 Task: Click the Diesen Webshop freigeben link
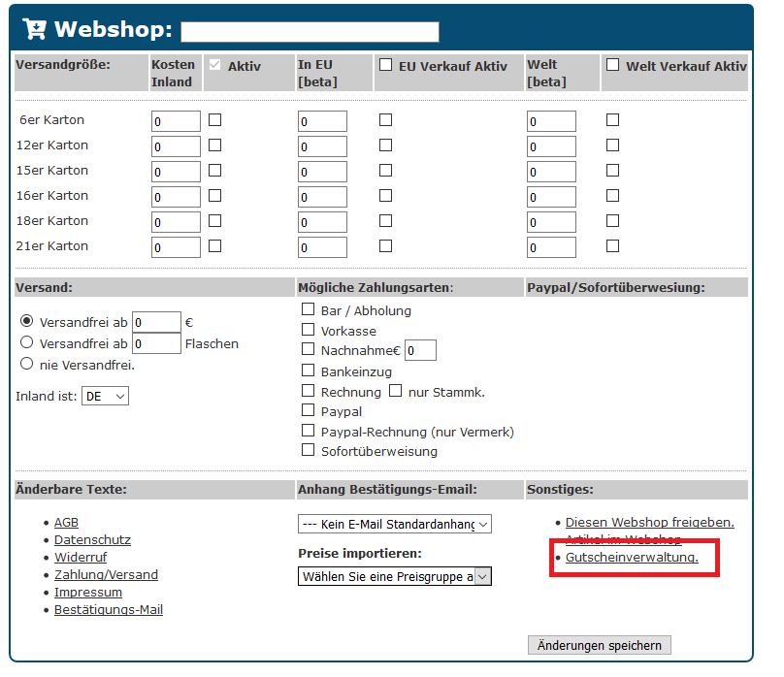pos(649,522)
